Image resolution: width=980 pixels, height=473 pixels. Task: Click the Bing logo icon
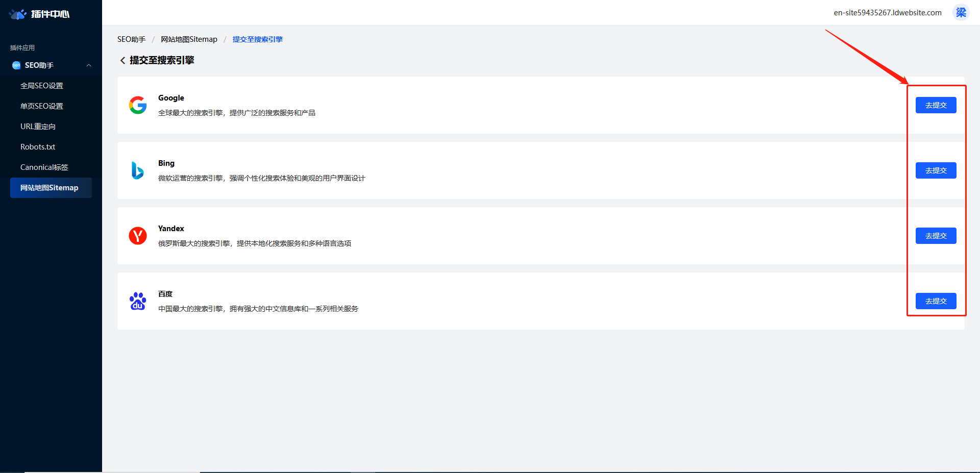138,170
